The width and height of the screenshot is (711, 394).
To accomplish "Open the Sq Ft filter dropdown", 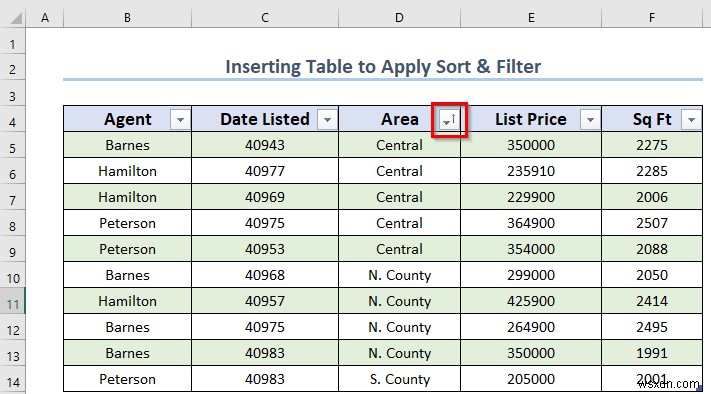I will (x=692, y=120).
